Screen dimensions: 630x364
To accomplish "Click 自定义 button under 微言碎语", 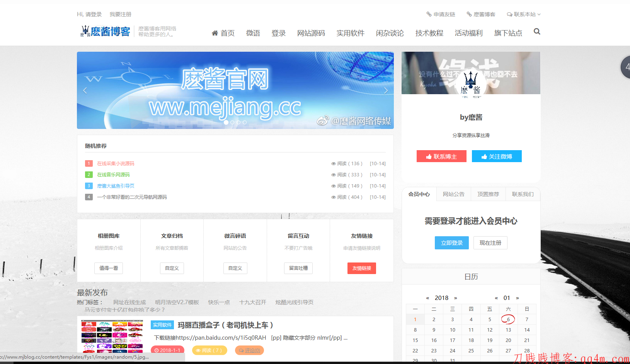I will point(235,268).
